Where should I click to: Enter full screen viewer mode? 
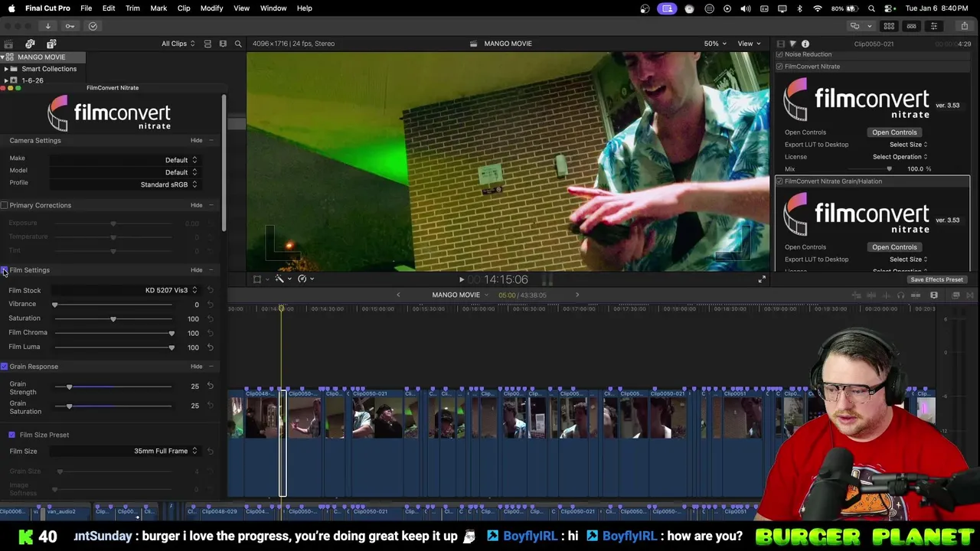[x=762, y=280]
